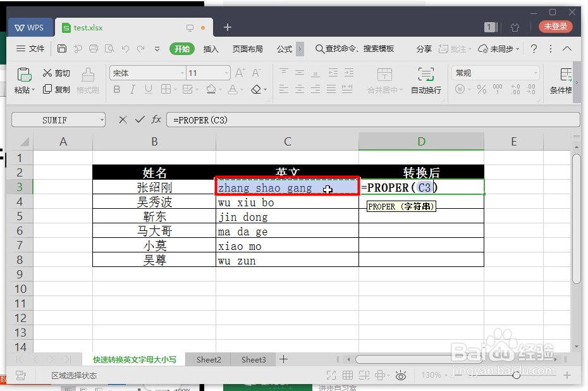Click the zoom slider handle
The image size is (588, 391).
point(517,375)
